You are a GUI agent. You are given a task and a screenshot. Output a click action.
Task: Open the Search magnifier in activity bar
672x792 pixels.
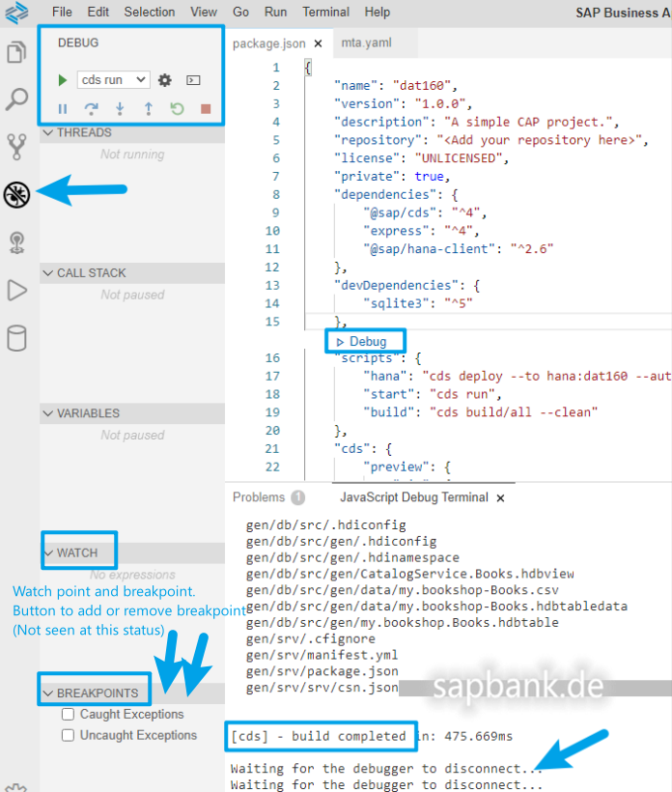coord(16,99)
